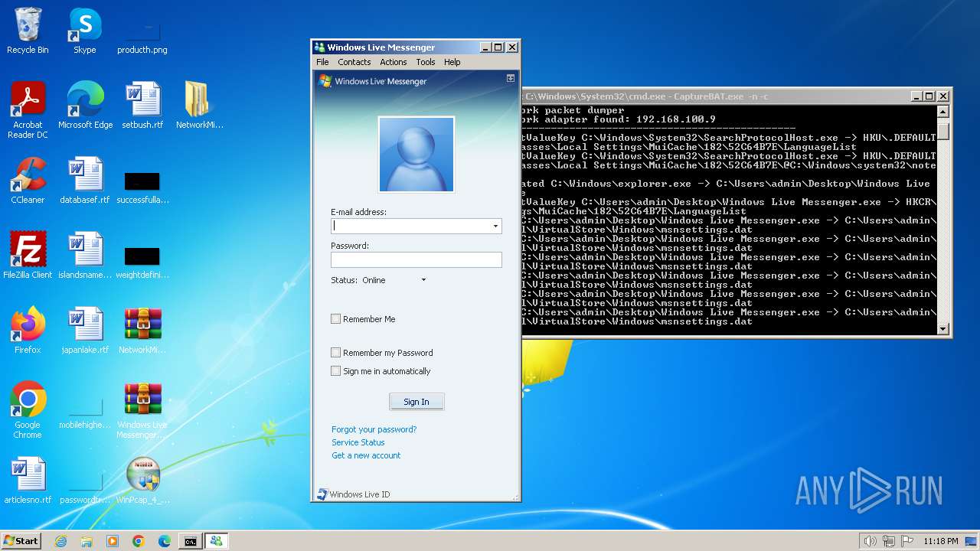Open the Tools menu in Messenger

[426, 62]
